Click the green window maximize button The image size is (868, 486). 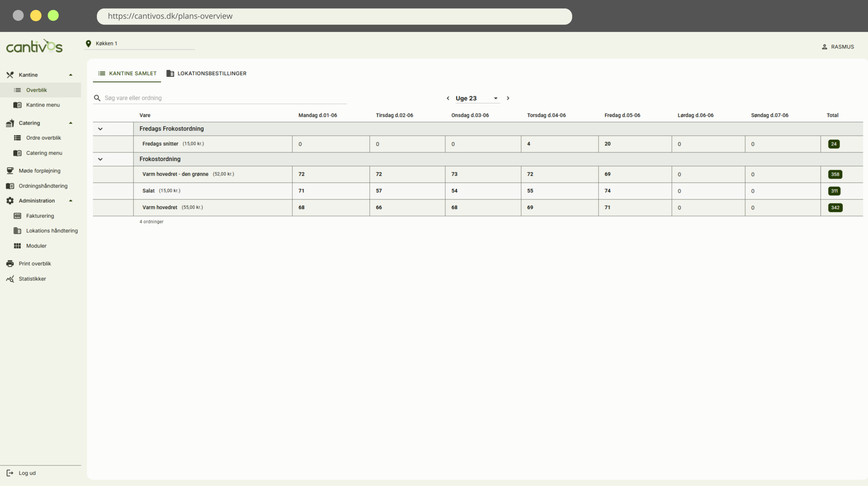click(53, 16)
